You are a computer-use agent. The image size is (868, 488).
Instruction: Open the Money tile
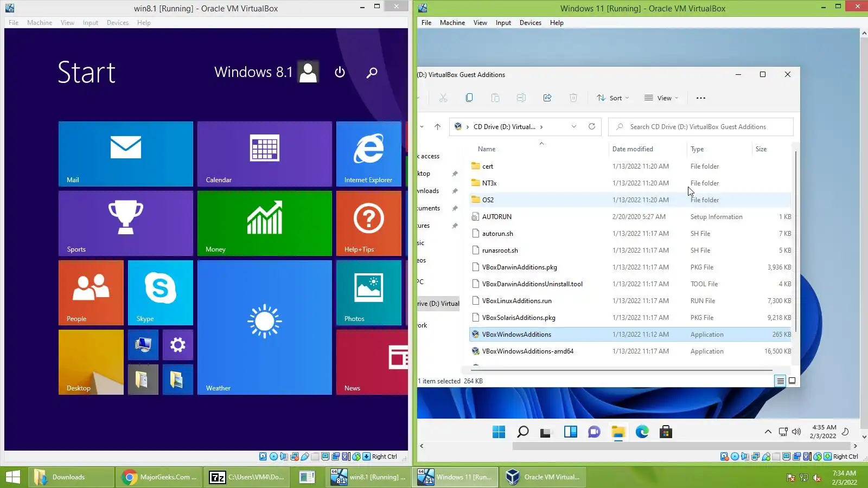click(265, 223)
